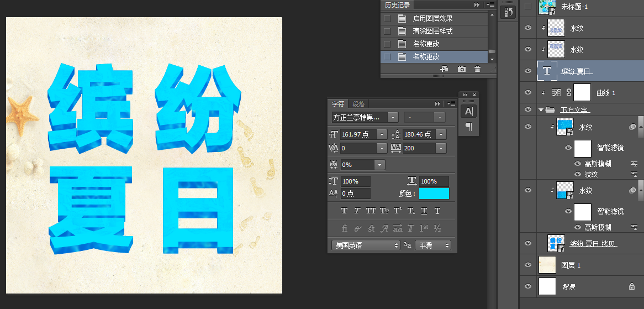Hide the 下方文字 layer group
Image resolution: width=644 pixels, height=309 pixels.
(x=528, y=109)
